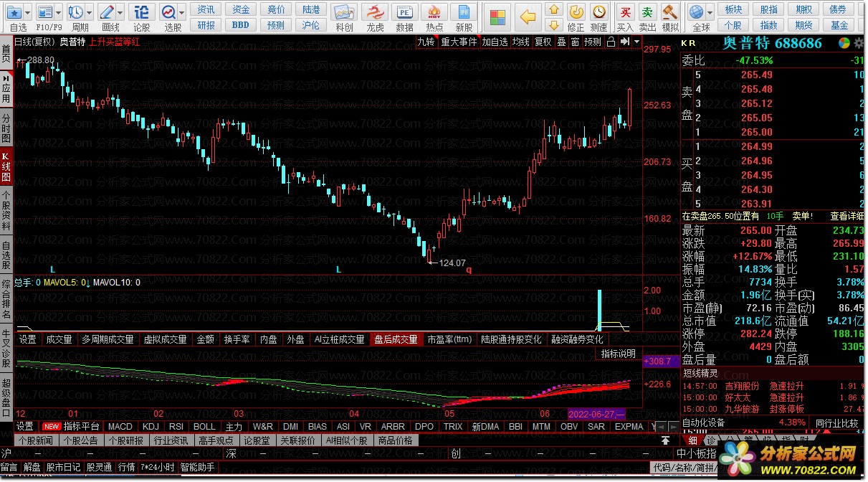Expand the F10/F9 dropdown arrow

[59, 12]
